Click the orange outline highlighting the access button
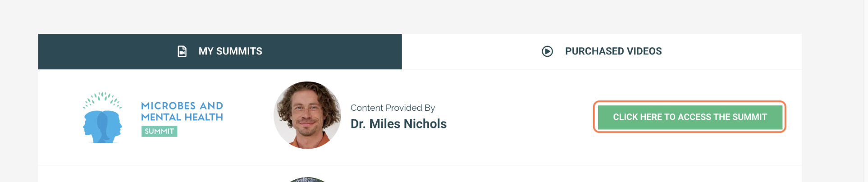868x182 pixels. click(x=690, y=102)
